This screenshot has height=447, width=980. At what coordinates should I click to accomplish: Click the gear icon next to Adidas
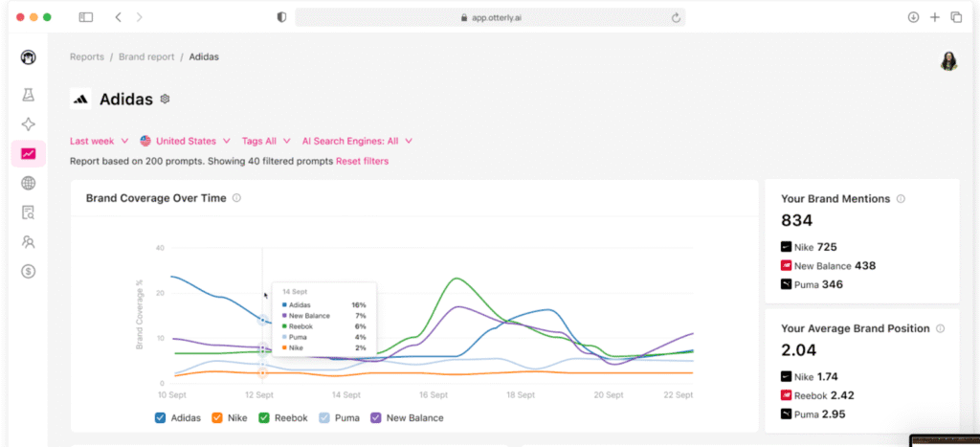[166, 99]
